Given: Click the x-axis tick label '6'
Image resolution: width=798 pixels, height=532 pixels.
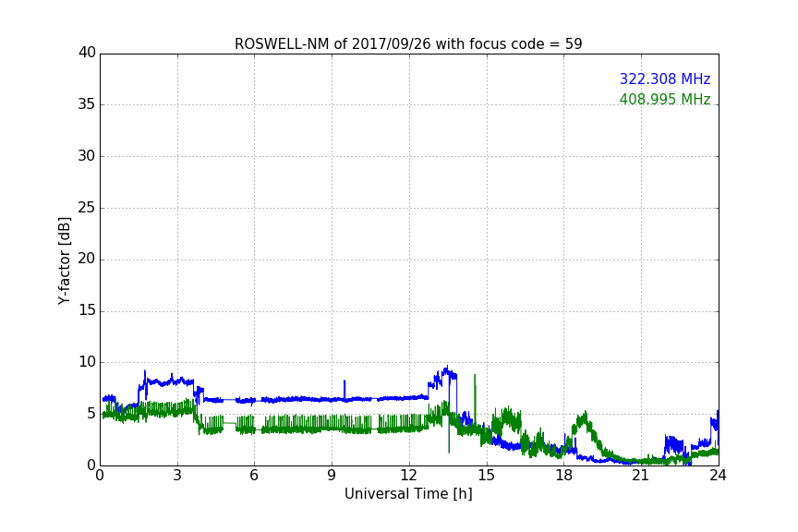Looking at the screenshot, I should (255, 476).
